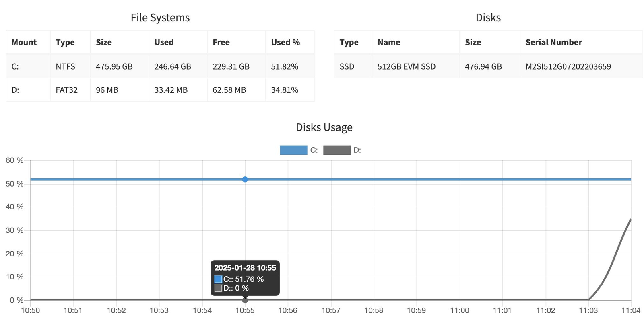Viewport: 644px width, 320px height.
Task: Click the 512GB EVM SSD name cell
Action: (416, 66)
